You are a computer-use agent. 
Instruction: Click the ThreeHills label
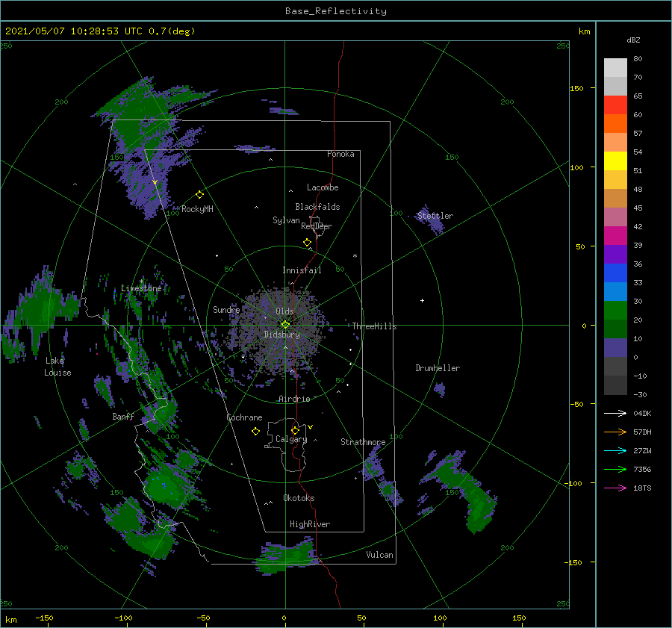(375, 326)
